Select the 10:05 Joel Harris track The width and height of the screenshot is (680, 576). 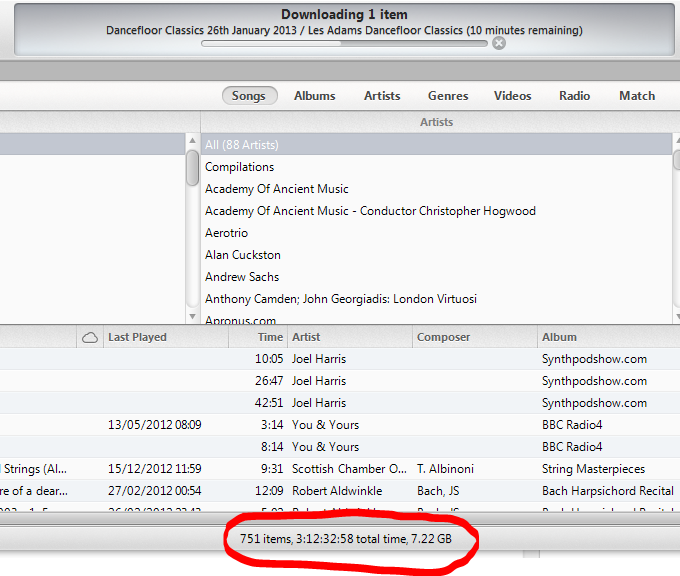(x=340, y=359)
